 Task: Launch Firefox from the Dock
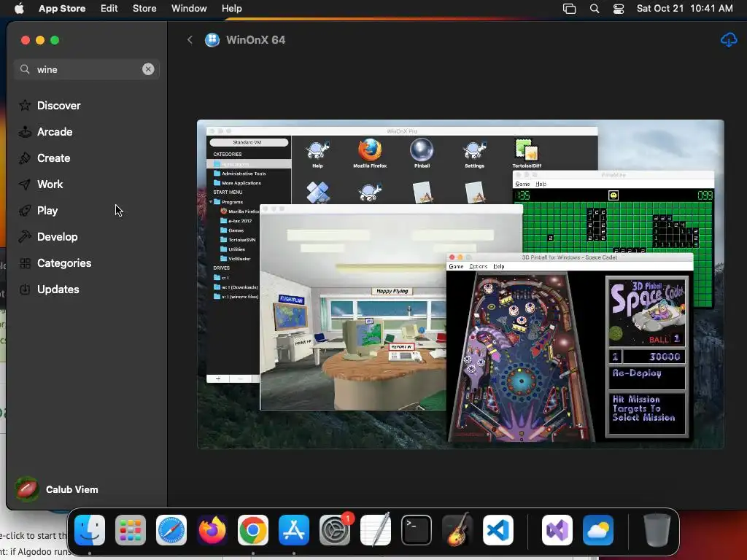pos(212,530)
